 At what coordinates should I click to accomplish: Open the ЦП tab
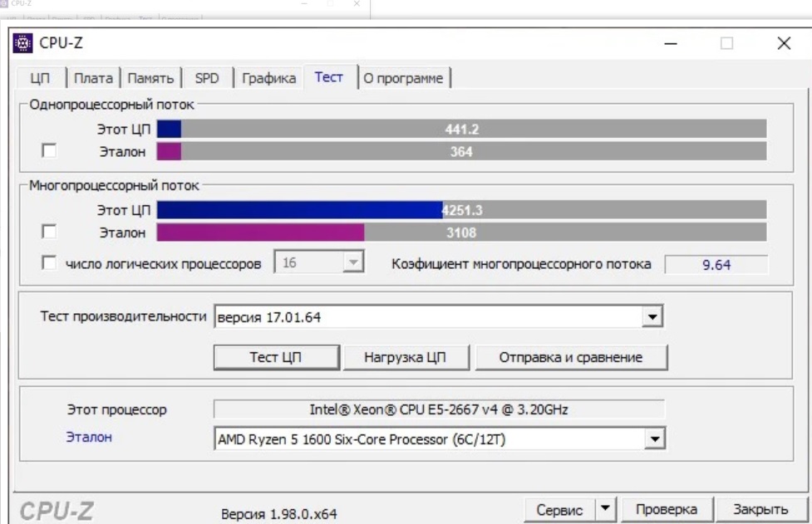tap(41, 78)
